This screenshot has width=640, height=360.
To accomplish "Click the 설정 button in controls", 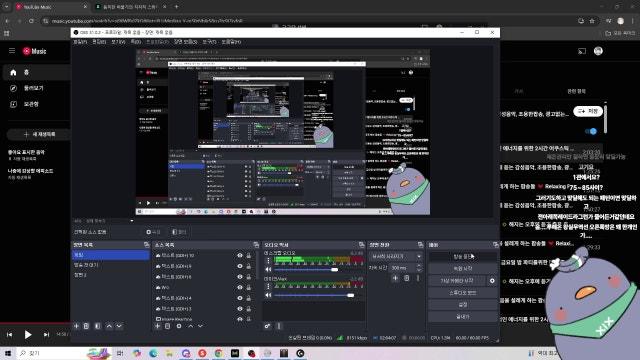I will (462, 304).
